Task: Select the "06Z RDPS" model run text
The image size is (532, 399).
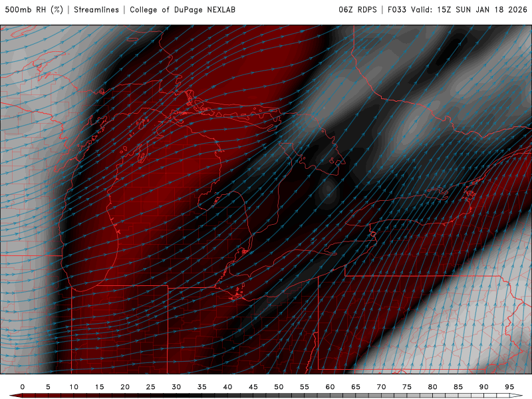Action: click(358, 9)
